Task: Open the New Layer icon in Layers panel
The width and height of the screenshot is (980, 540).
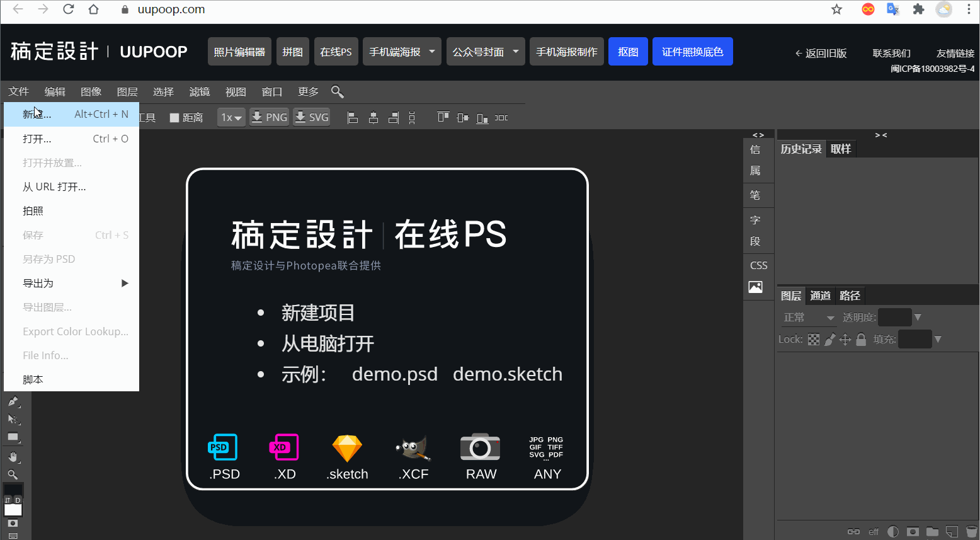Action: tap(952, 531)
